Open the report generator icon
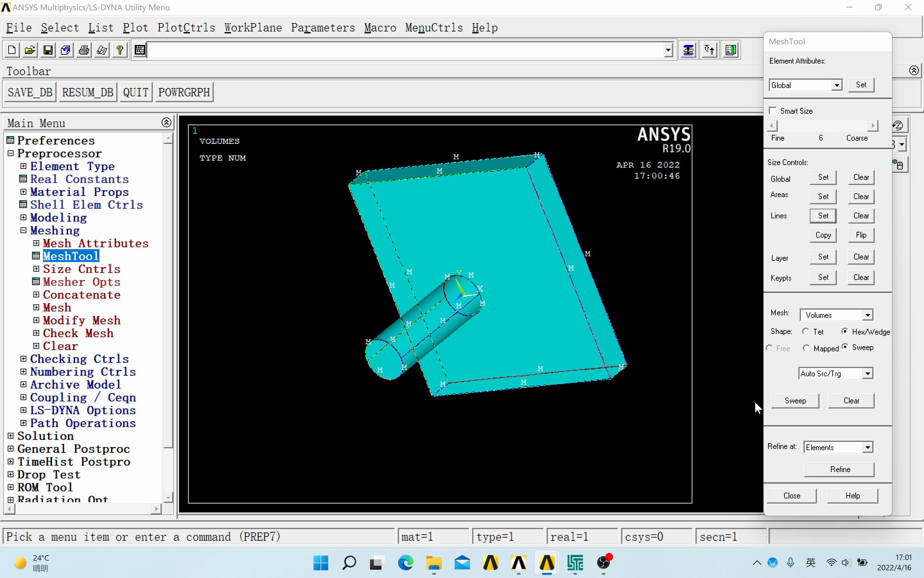 point(102,50)
